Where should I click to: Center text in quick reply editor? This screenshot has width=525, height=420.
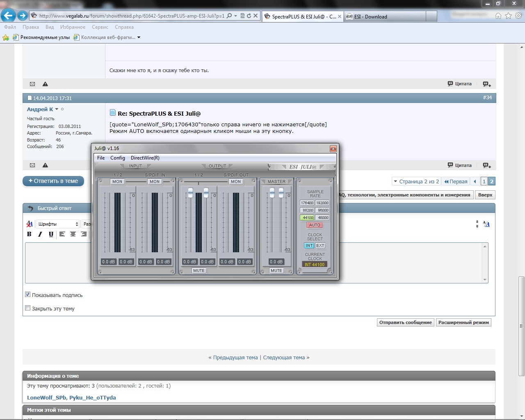tap(73, 234)
